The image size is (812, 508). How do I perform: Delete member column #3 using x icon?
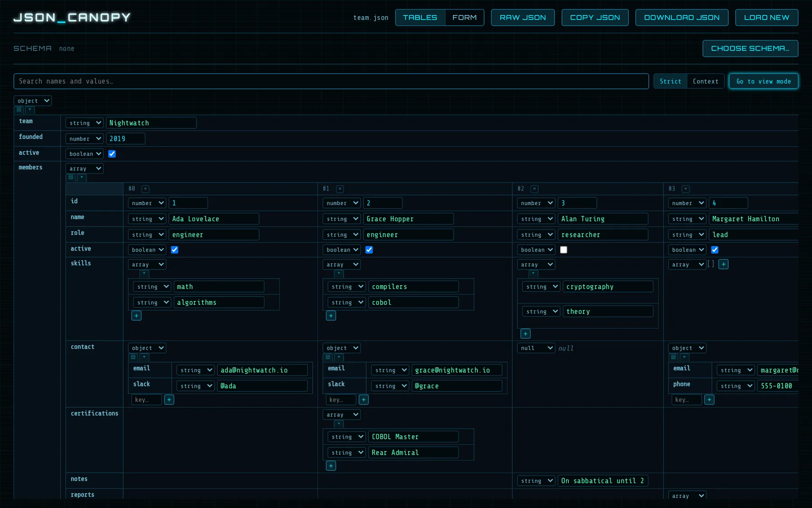[x=686, y=189]
